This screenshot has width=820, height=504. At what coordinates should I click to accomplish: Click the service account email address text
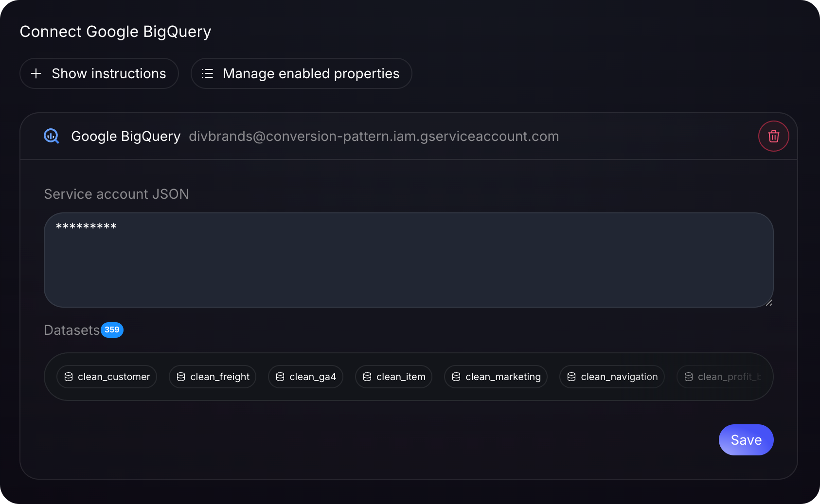point(374,136)
